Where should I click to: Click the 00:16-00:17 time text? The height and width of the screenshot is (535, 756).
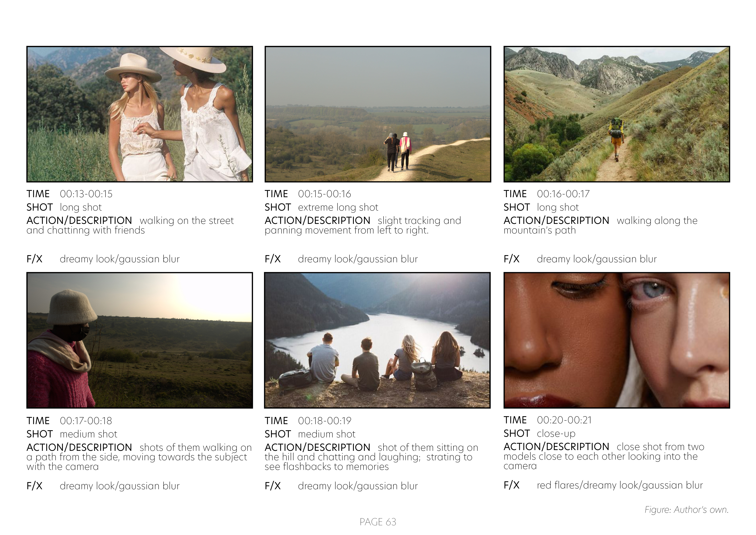click(x=563, y=194)
